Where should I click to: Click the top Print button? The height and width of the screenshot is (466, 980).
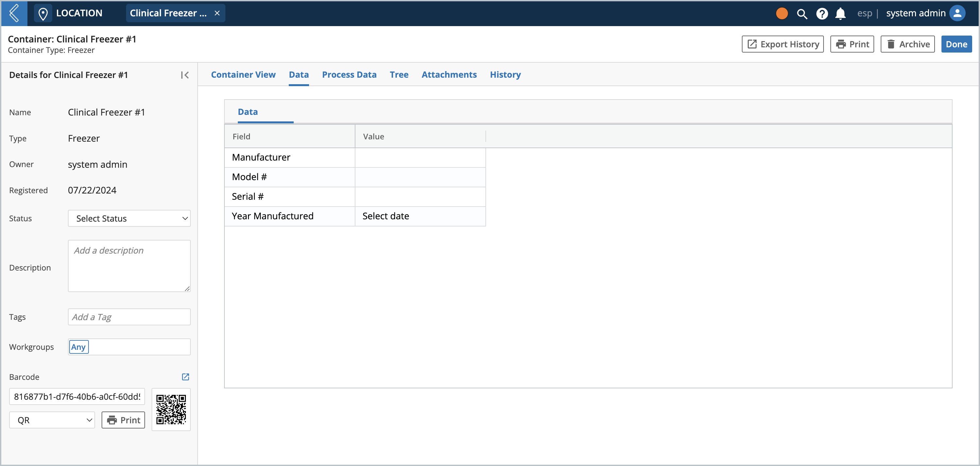point(852,44)
